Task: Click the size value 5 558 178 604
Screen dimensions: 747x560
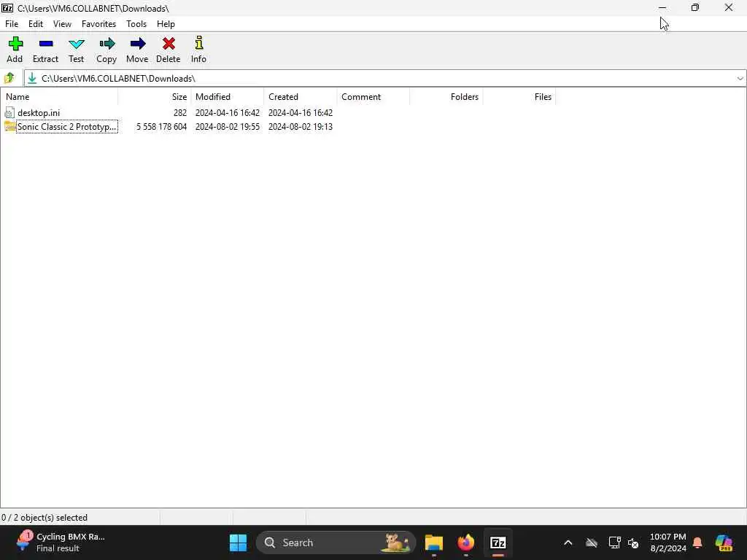Action: 161,127
